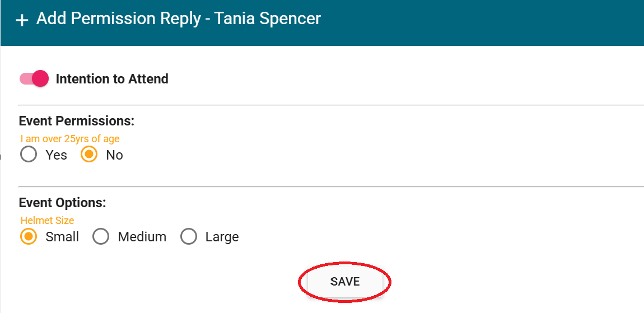Image resolution: width=644 pixels, height=313 pixels.
Task: Choose the Medium helmet size radio circle
Action: click(x=101, y=237)
